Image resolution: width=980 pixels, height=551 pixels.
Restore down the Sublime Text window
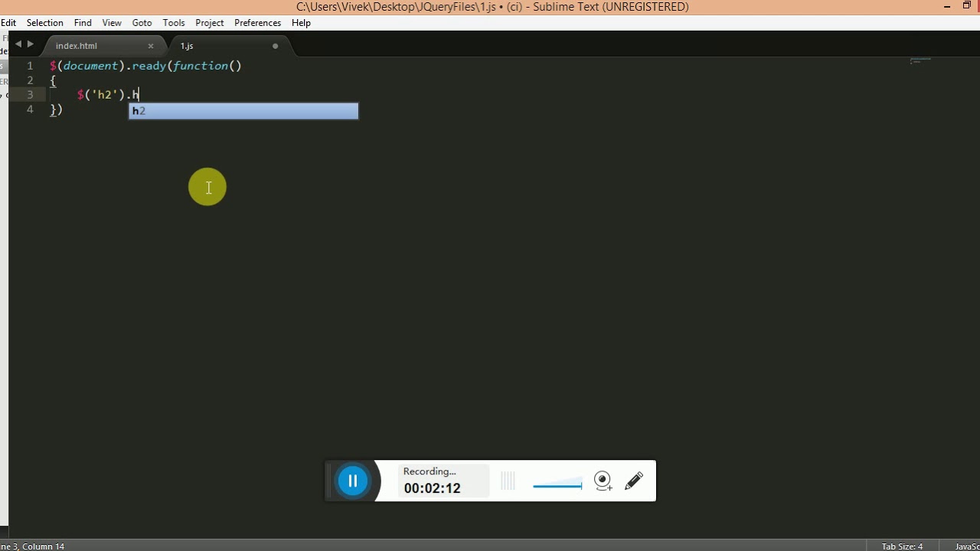pos(967,6)
